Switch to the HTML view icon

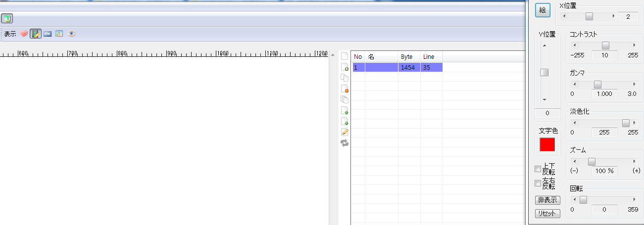48,34
